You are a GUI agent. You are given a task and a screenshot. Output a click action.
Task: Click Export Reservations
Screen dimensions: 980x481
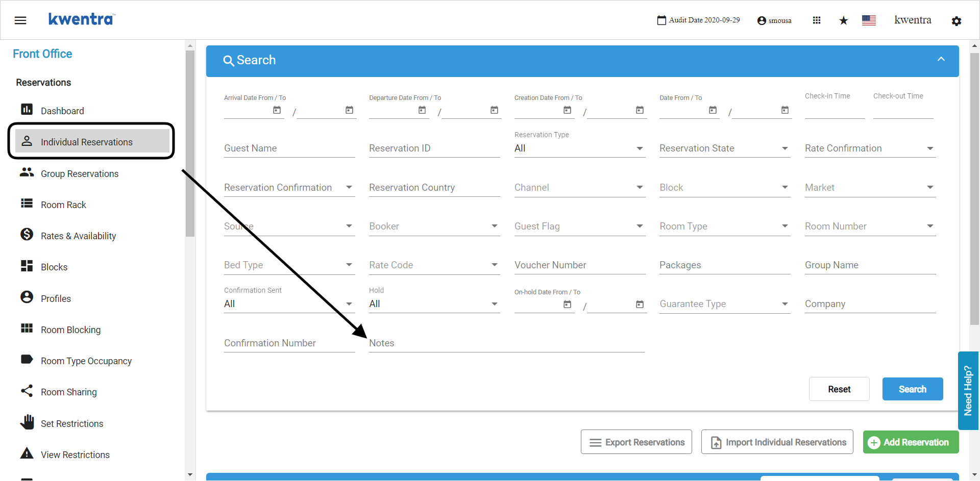636,442
